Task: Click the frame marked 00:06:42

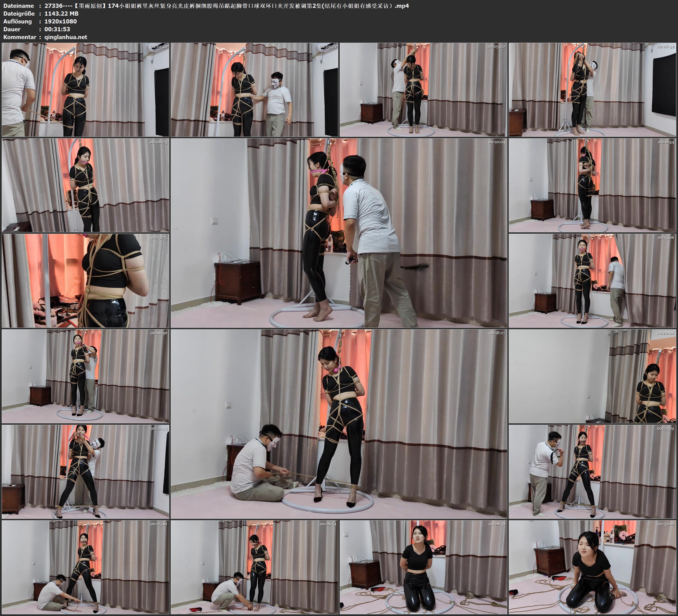Action: click(x=592, y=89)
